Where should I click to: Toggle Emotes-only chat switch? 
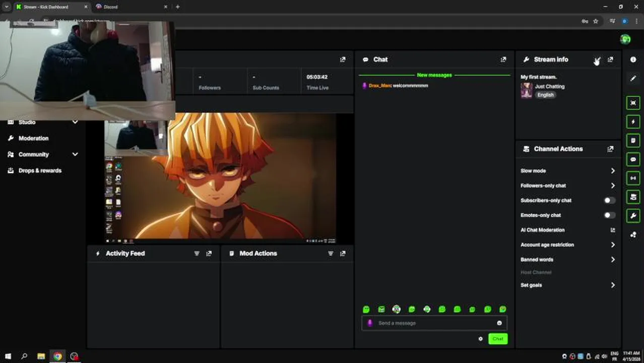(x=609, y=215)
